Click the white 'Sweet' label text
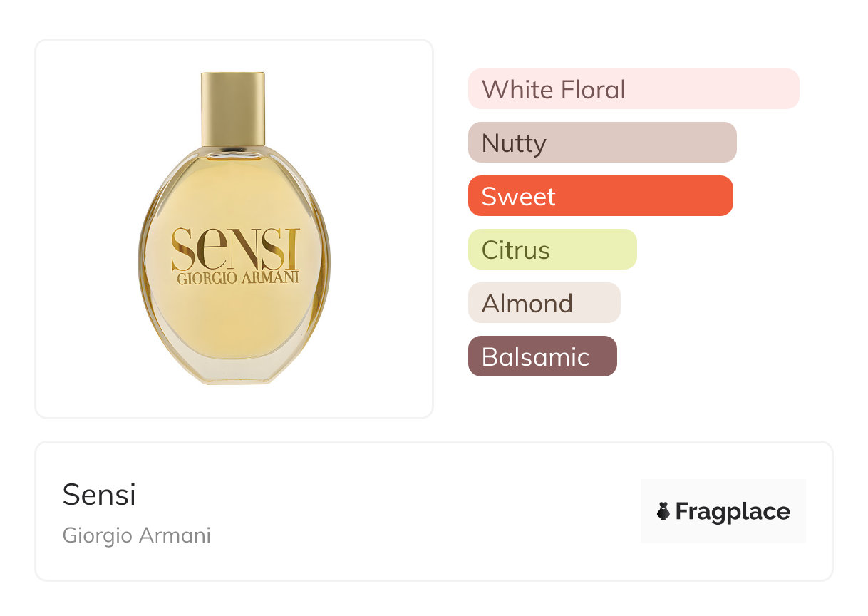868x616 pixels. tap(518, 197)
